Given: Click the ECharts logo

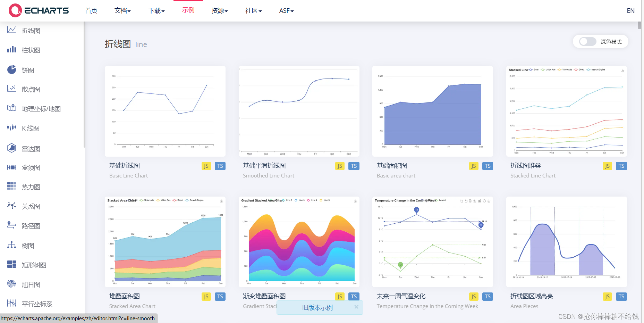Looking at the screenshot, I should 39,10.
